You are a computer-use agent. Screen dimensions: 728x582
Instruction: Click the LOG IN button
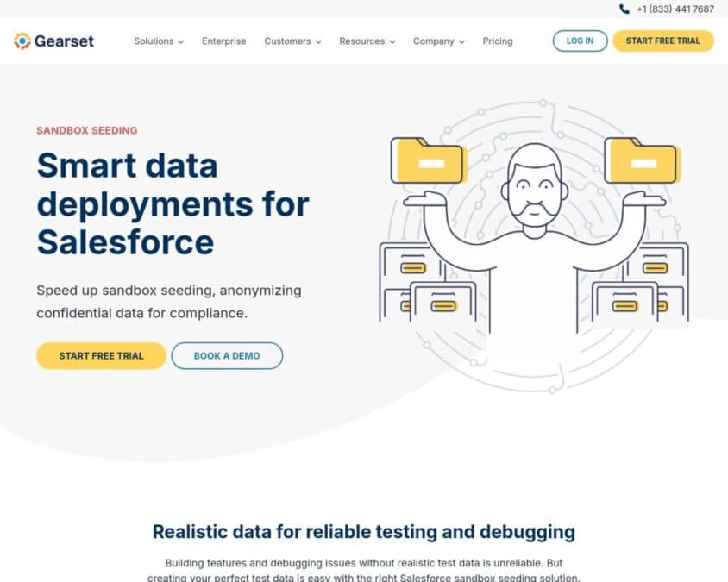tap(580, 41)
